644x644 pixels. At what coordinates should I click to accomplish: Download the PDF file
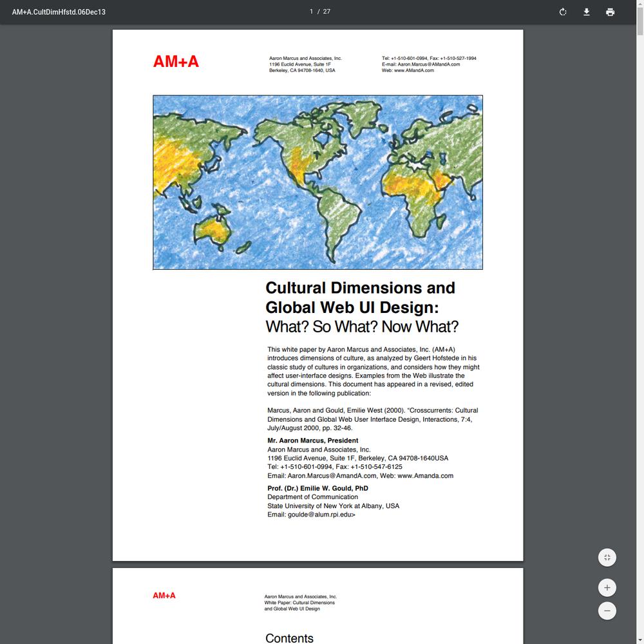(587, 12)
